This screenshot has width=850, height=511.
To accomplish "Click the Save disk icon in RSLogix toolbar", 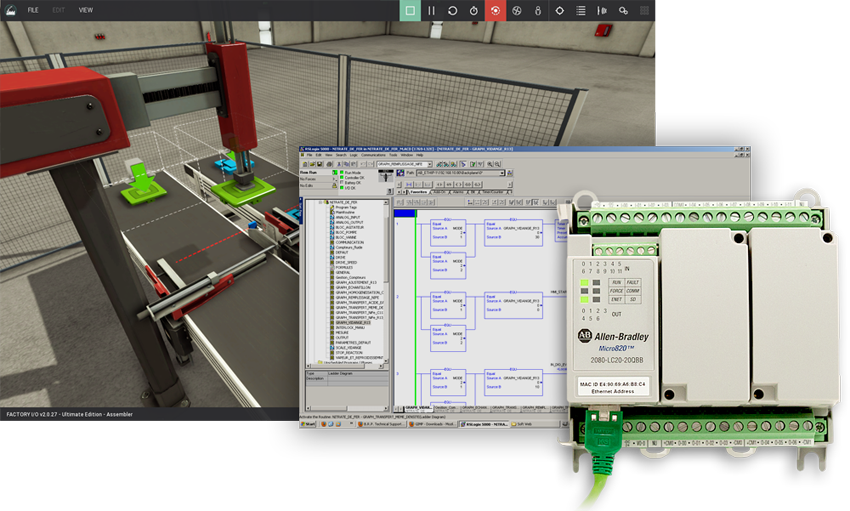I will point(319,164).
